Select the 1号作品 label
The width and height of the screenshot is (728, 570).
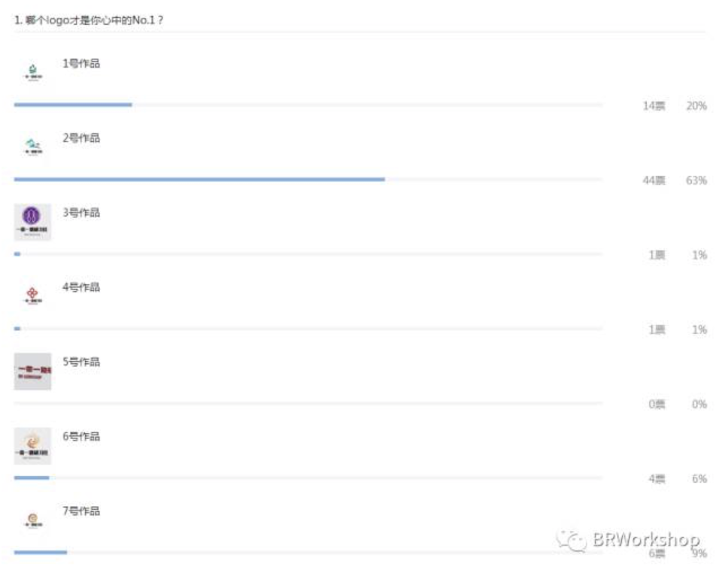coord(81,63)
